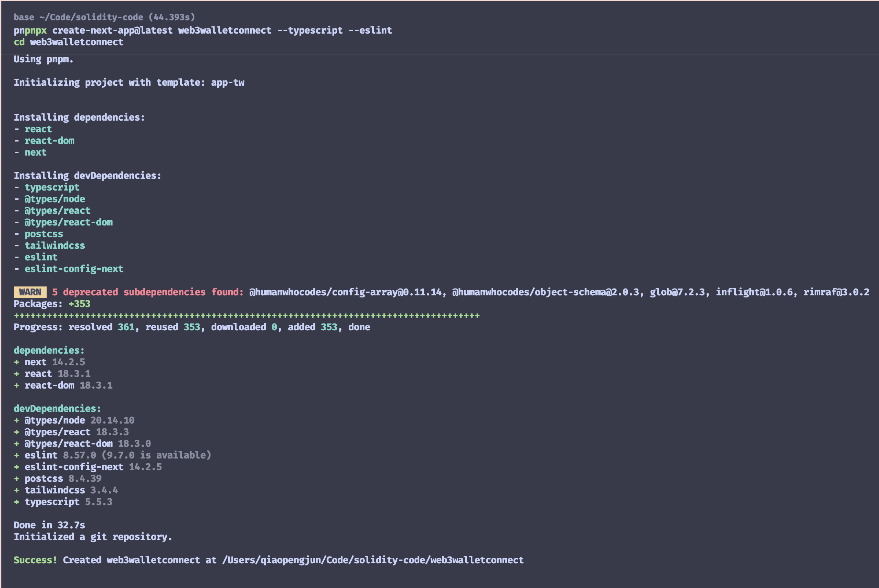Click the '- typescript' devDependency entry
The width and height of the screenshot is (879, 588).
coord(47,187)
